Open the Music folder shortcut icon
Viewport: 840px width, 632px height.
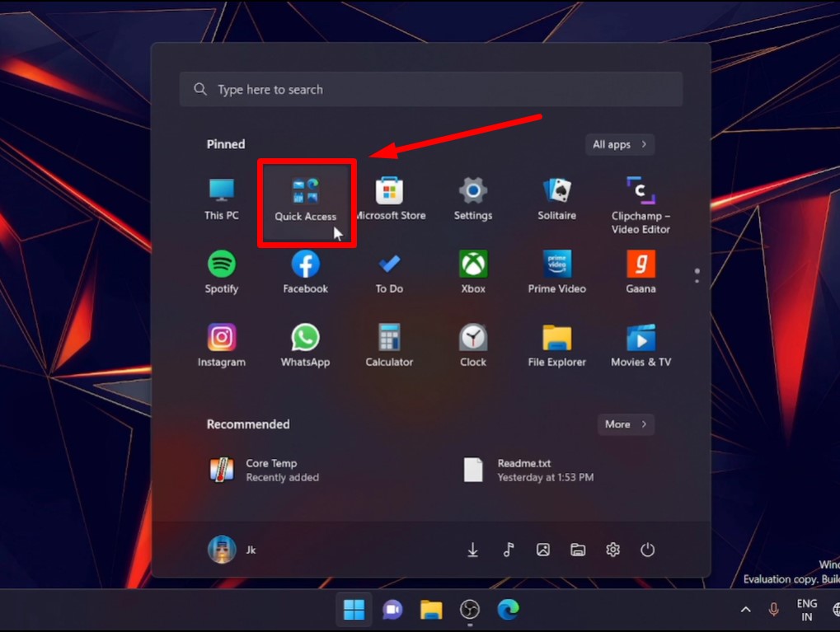tap(509, 550)
